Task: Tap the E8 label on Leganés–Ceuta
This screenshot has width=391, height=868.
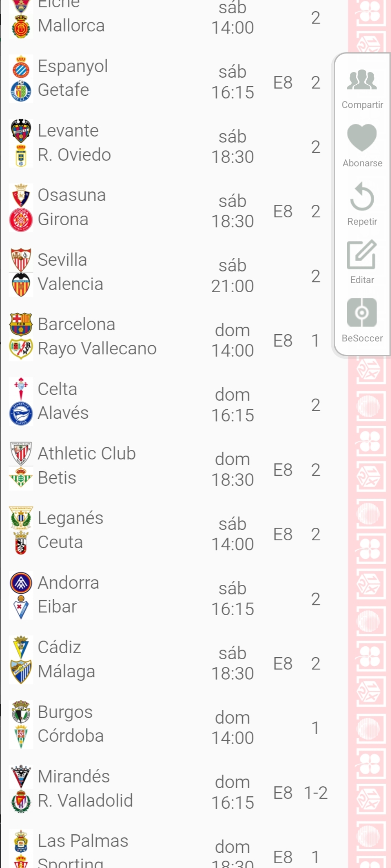Action: [283, 535]
